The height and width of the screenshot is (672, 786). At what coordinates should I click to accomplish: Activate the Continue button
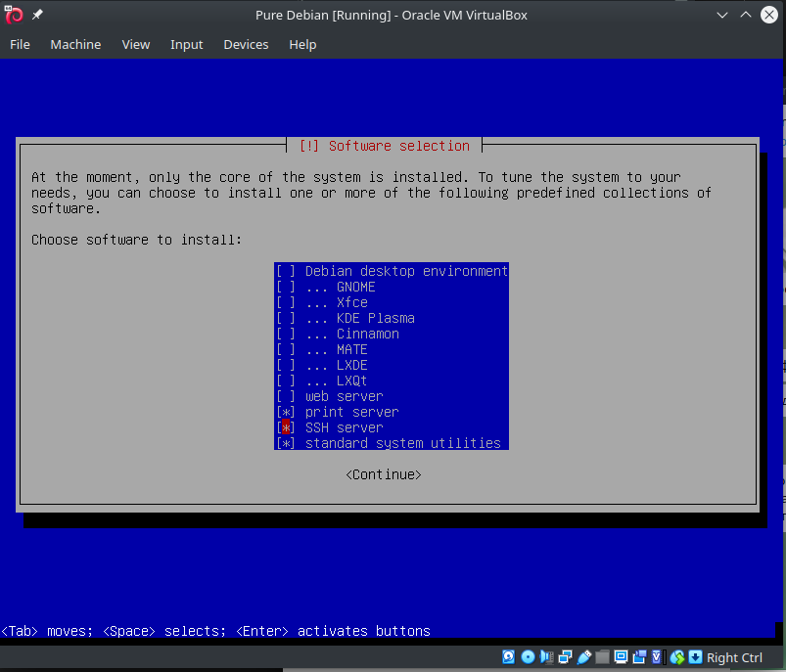click(x=384, y=474)
